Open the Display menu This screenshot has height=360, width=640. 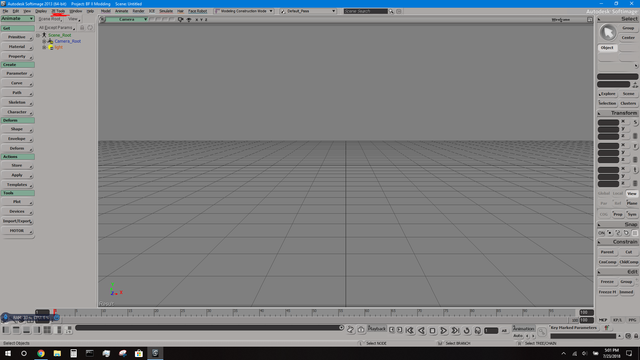pyautogui.click(x=41, y=11)
